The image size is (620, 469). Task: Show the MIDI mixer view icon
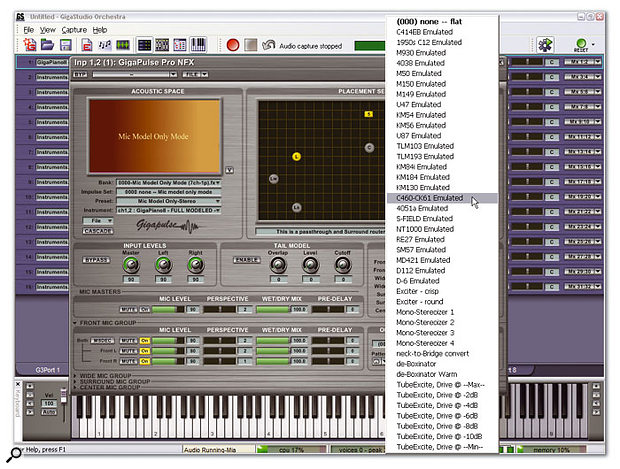pyautogui.click(x=144, y=45)
